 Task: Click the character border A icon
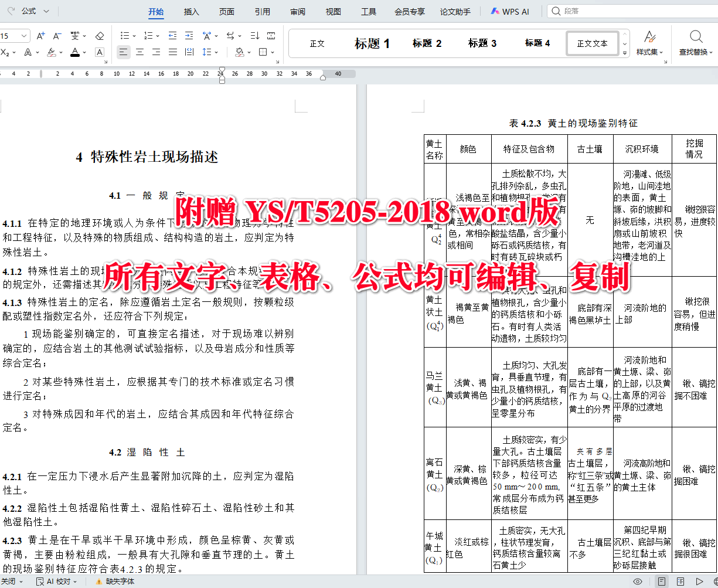click(x=100, y=52)
